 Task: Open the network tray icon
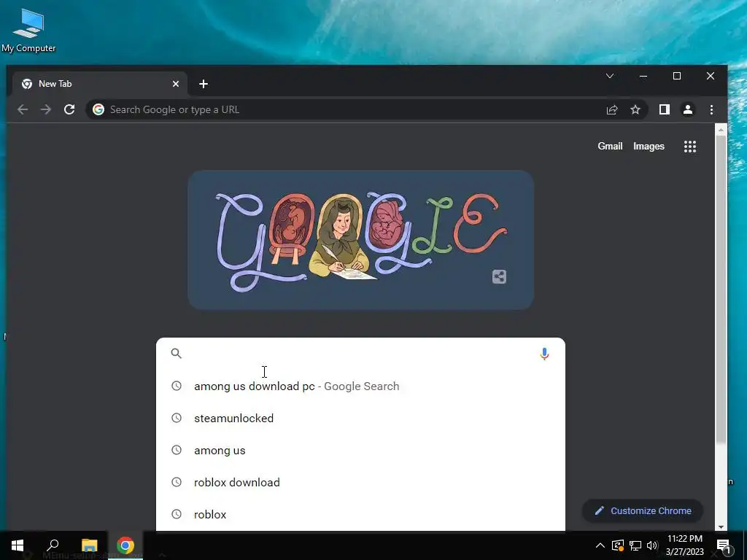(635, 545)
